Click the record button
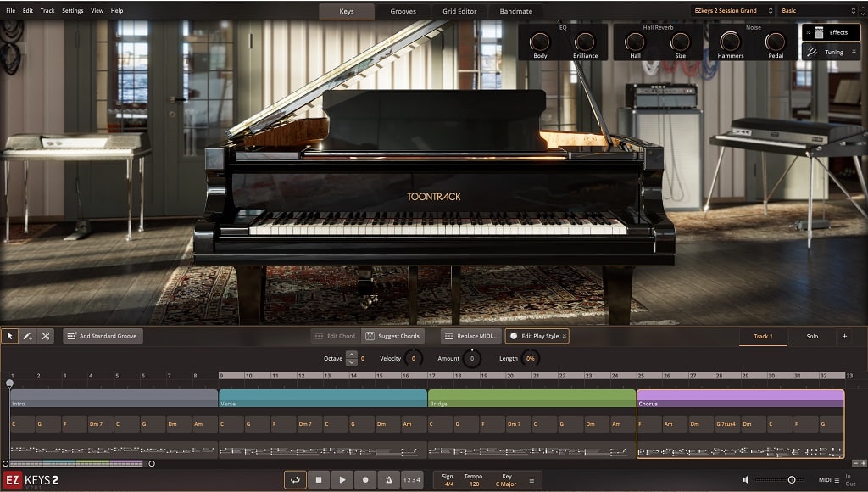The image size is (868, 492). coord(365,480)
